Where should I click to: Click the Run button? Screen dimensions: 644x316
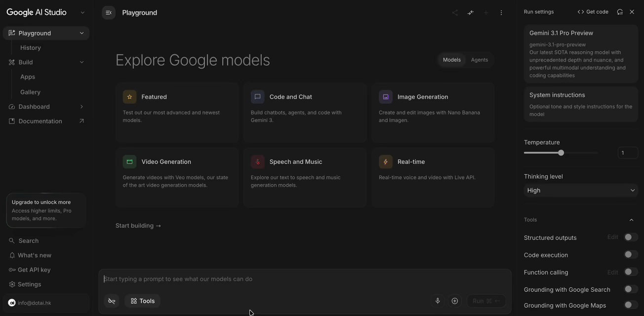point(486,301)
